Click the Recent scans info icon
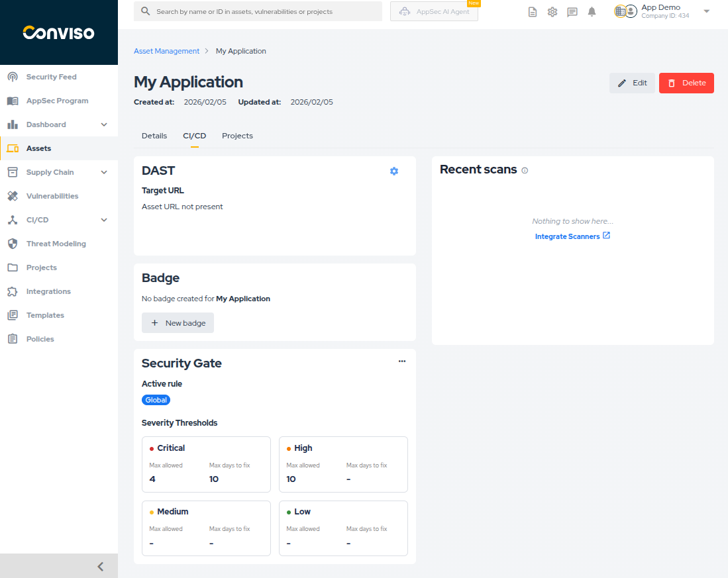The image size is (728, 578). click(525, 170)
